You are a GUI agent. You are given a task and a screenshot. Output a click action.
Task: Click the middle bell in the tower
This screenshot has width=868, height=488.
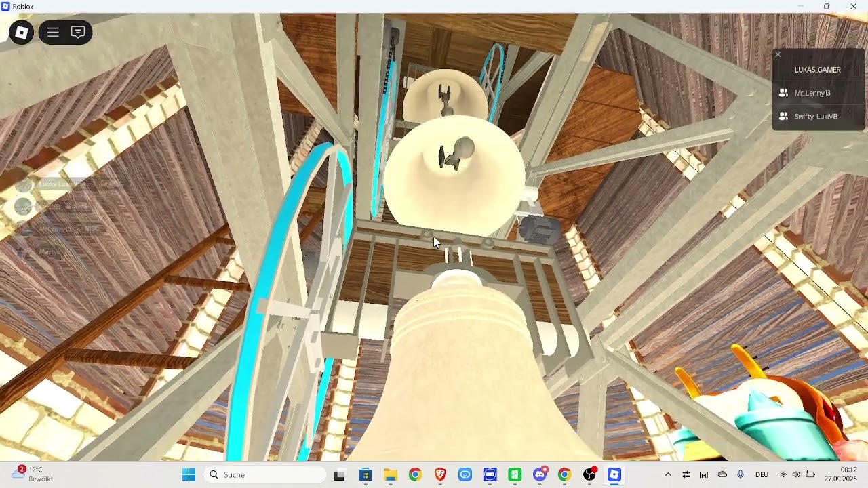pyautogui.click(x=454, y=176)
